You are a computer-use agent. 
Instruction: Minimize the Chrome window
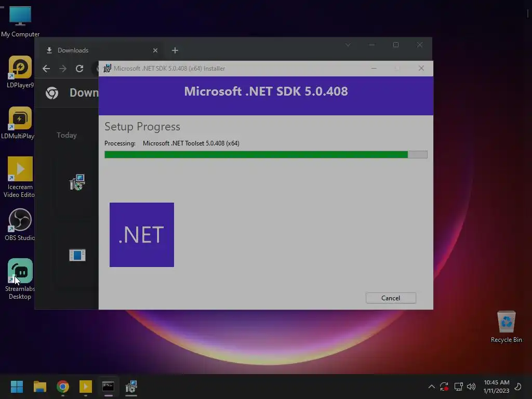tap(372, 45)
